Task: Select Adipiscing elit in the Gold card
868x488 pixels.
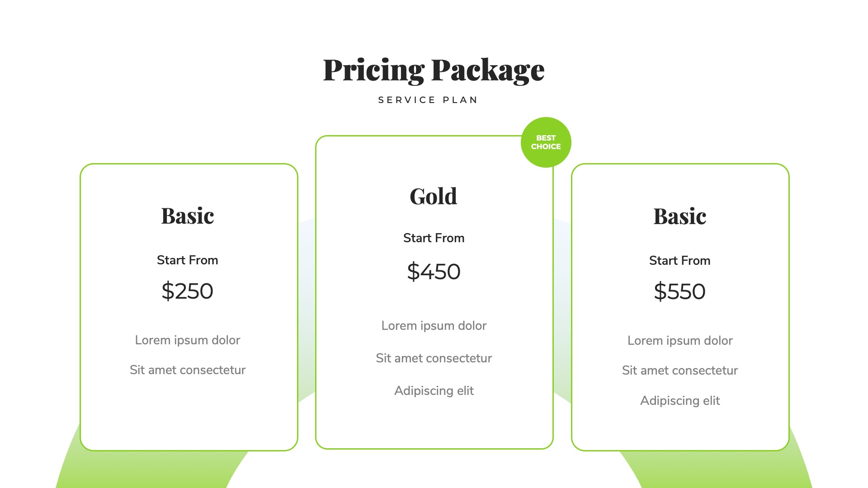Action: point(434,391)
